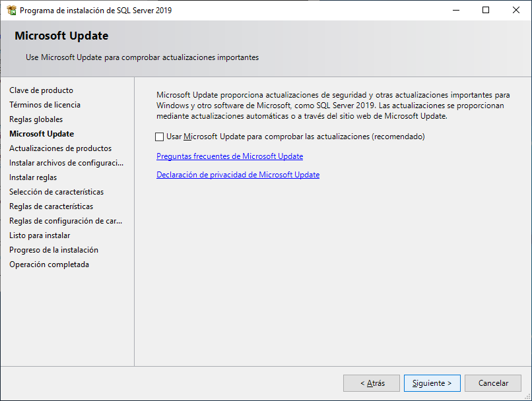Select 'Instalar archivos de configuración' step
This screenshot has width=532, height=401.
pos(58,162)
